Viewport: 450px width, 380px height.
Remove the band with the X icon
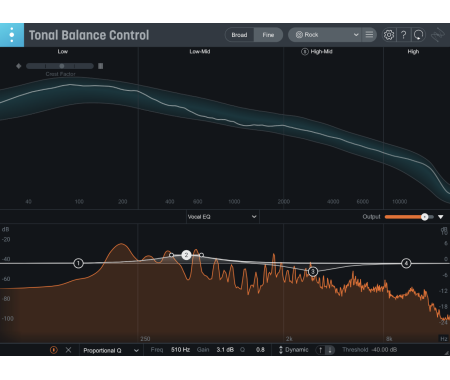68,350
